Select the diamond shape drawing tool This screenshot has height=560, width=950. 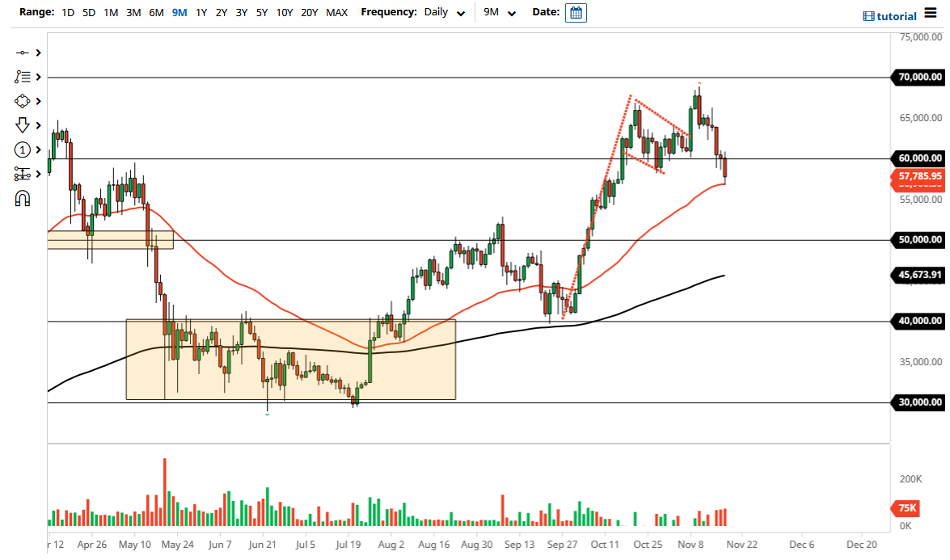click(x=23, y=101)
